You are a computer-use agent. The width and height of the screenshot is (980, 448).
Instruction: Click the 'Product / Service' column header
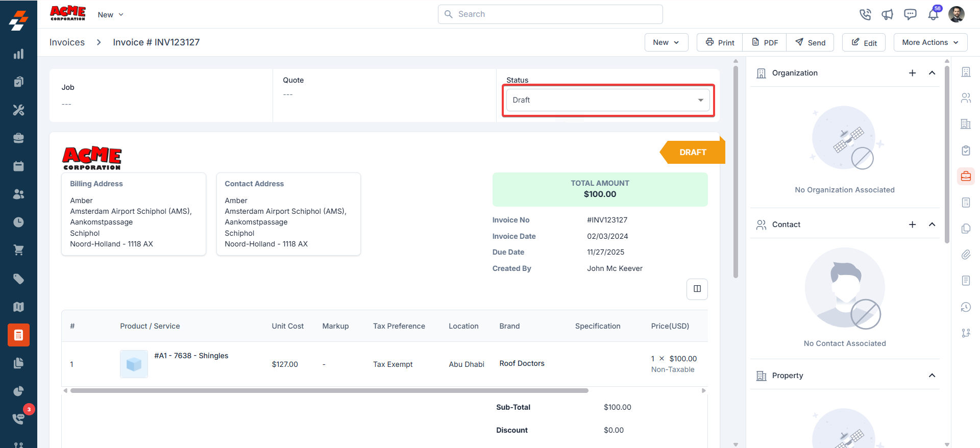click(x=150, y=326)
